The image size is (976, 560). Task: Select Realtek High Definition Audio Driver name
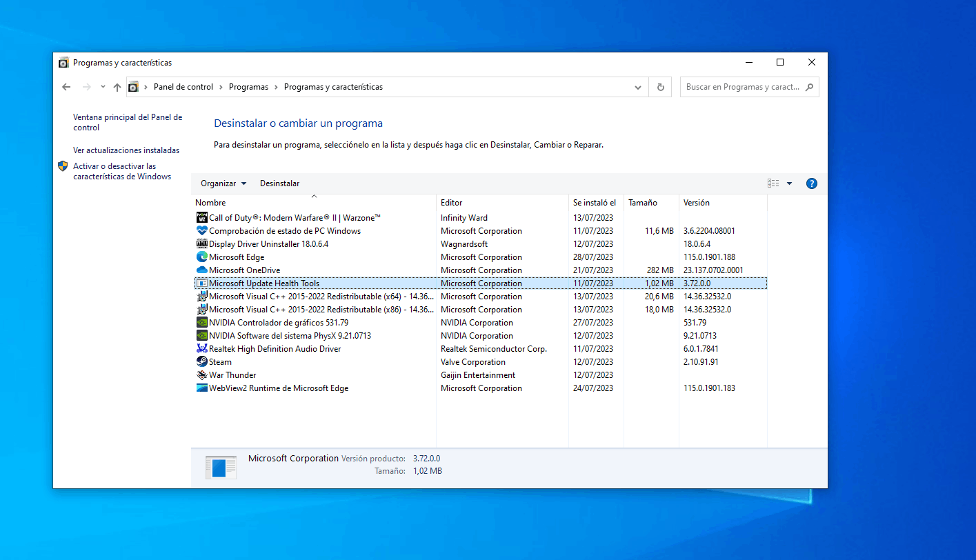pyautogui.click(x=275, y=349)
